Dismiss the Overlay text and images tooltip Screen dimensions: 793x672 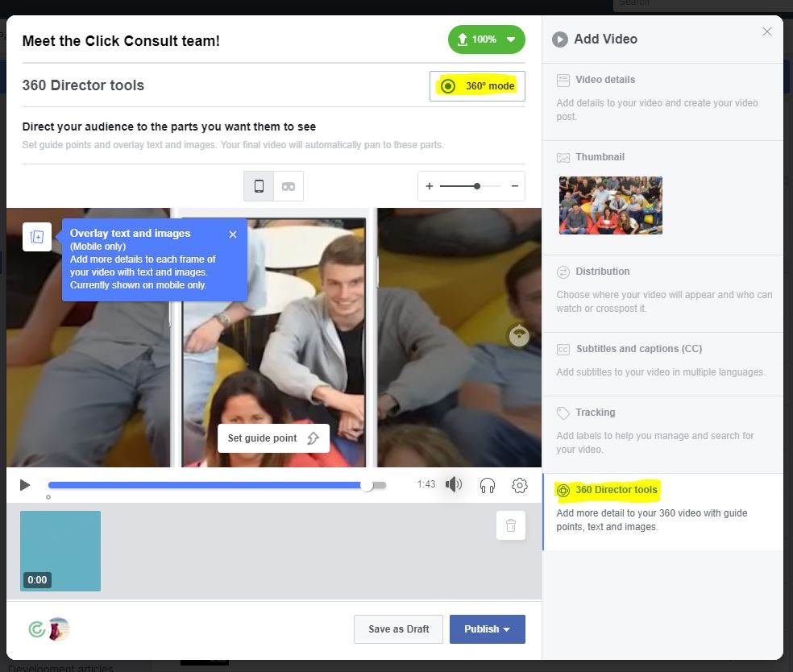[233, 234]
